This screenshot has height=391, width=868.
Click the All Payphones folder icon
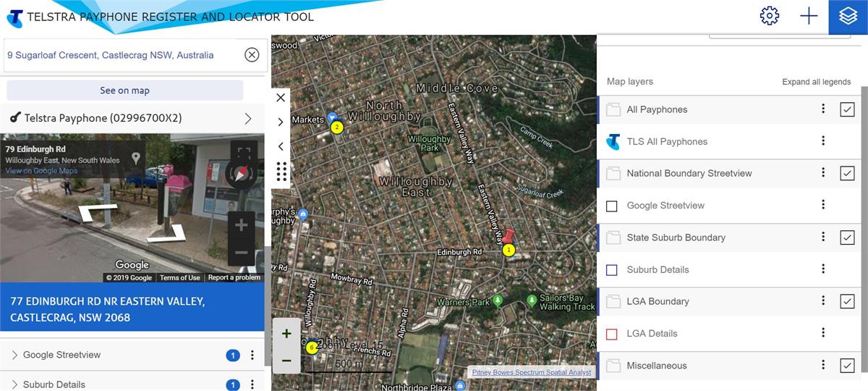(x=613, y=110)
